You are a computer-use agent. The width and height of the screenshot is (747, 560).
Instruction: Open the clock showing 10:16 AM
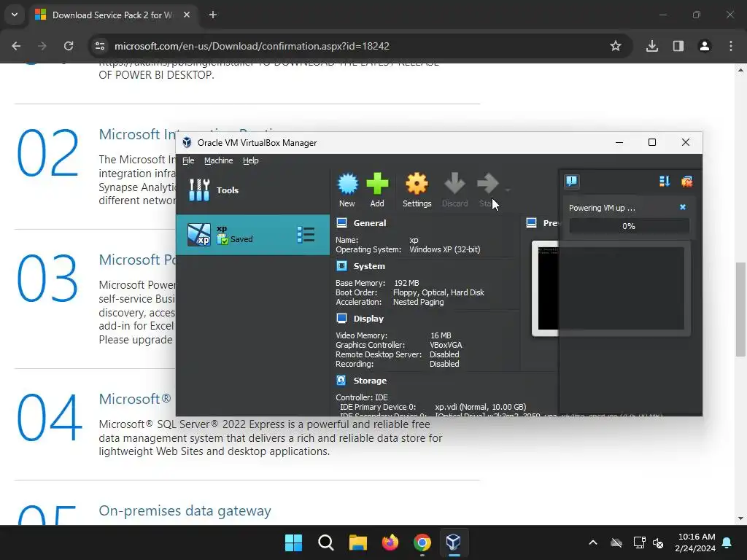click(695, 542)
